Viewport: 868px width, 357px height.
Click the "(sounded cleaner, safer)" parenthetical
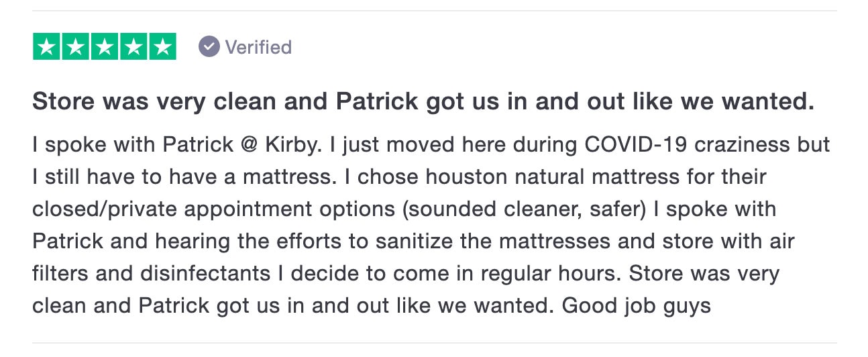coord(508,209)
